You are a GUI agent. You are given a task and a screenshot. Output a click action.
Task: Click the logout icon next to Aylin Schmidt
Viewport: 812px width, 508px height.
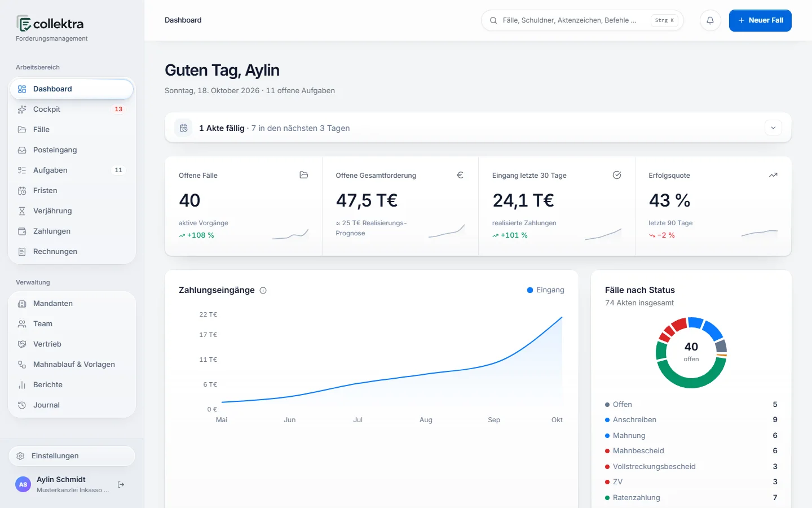[121, 484]
